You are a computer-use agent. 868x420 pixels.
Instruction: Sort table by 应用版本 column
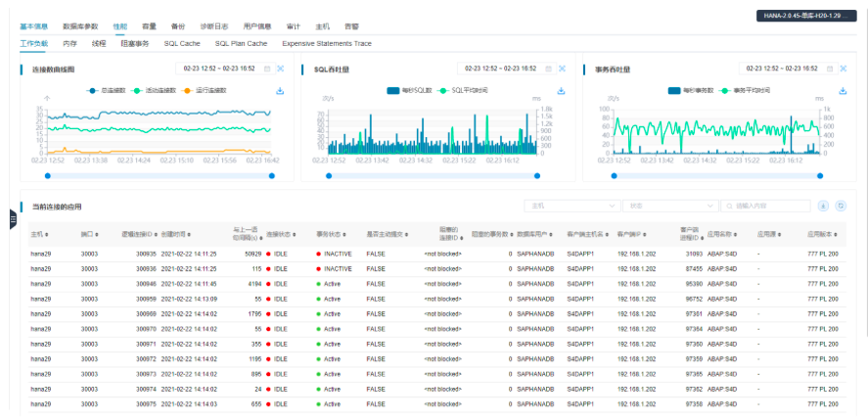tap(836, 235)
